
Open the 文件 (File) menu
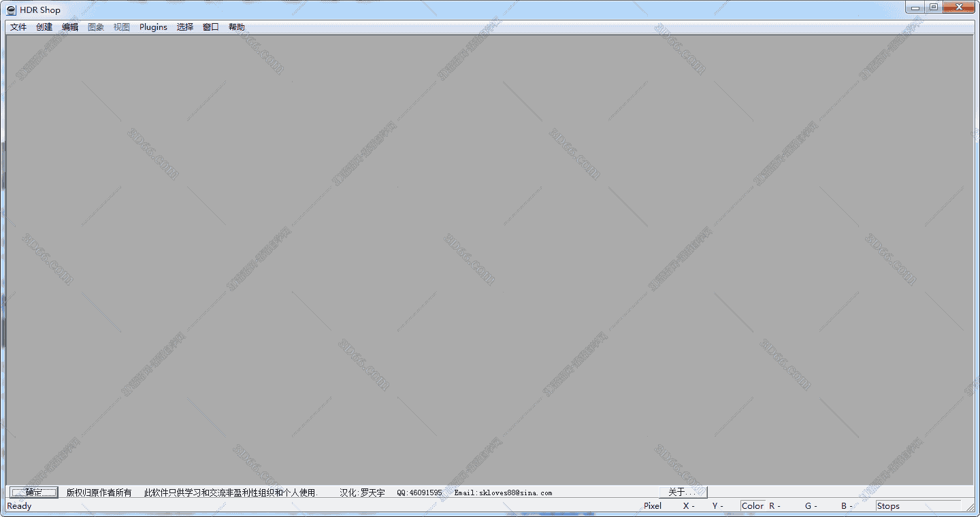click(x=18, y=27)
